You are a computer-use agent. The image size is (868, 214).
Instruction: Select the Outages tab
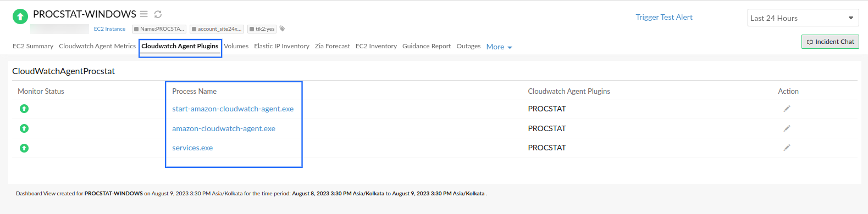tap(468, 46)
